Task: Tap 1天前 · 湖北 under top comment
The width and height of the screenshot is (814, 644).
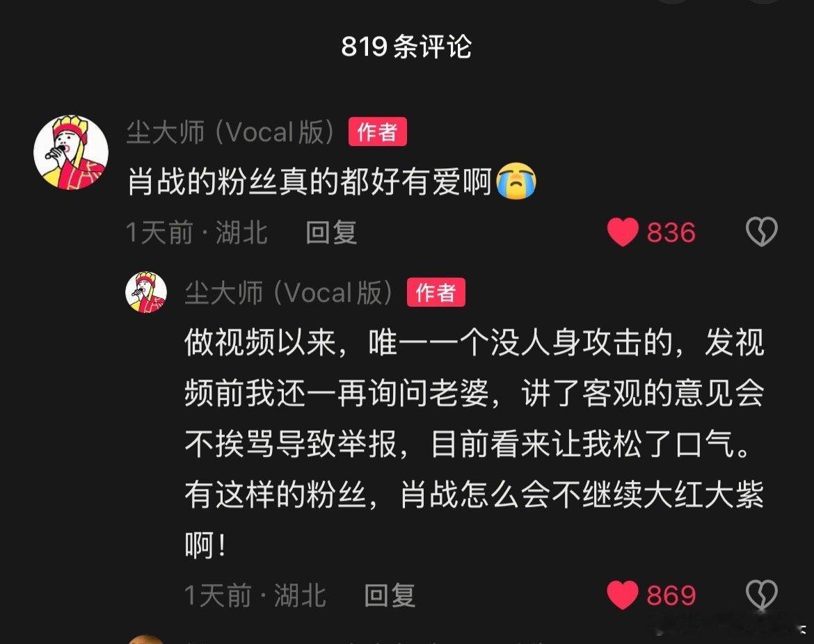Action: (x=198, y=232)
